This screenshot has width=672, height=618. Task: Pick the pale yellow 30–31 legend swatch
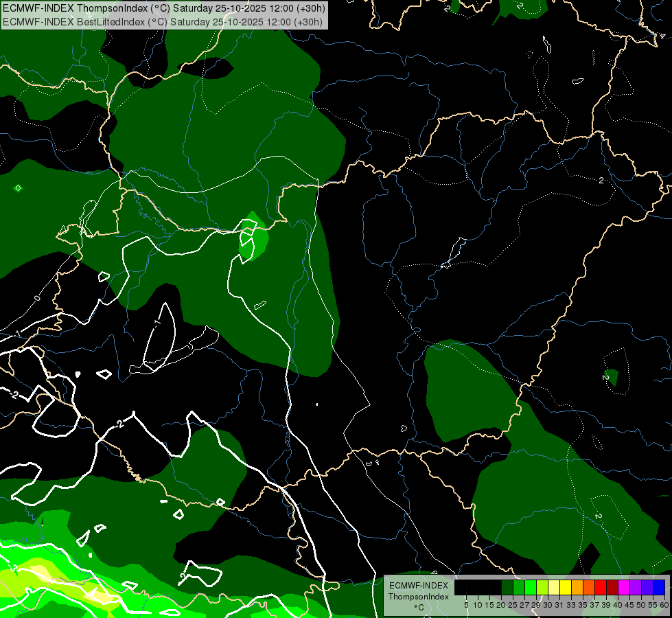[554, 587]
